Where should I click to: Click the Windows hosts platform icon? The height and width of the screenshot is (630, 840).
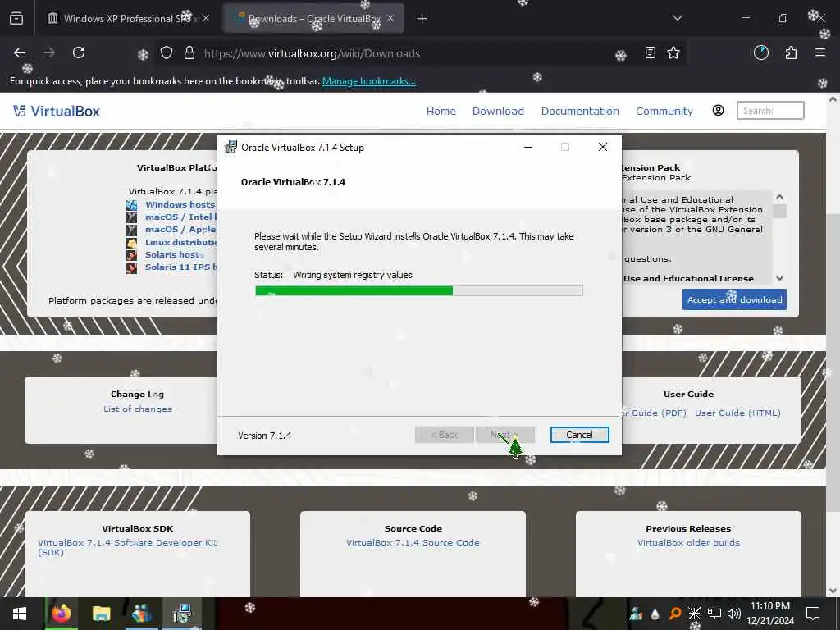(x=132, y=204)
